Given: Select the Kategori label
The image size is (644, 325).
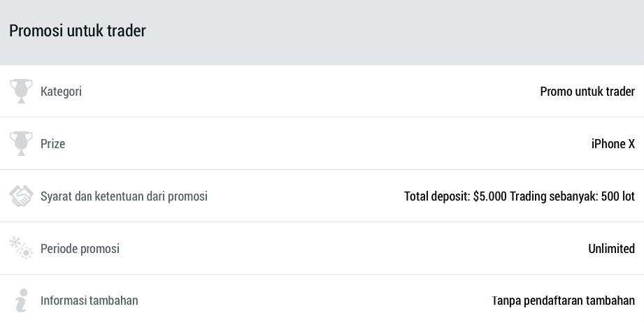Looking at the screenshot, I should click(61, 92).
